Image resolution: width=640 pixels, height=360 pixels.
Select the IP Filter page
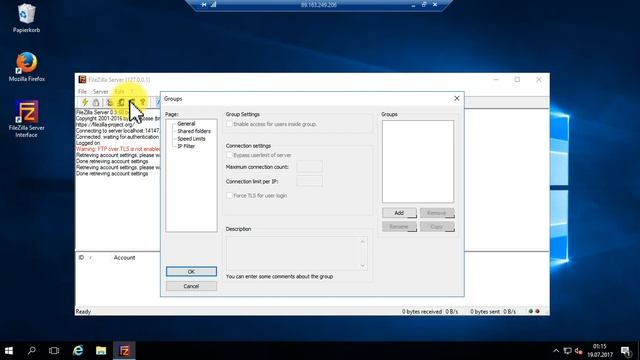click(x=186, y=146)
